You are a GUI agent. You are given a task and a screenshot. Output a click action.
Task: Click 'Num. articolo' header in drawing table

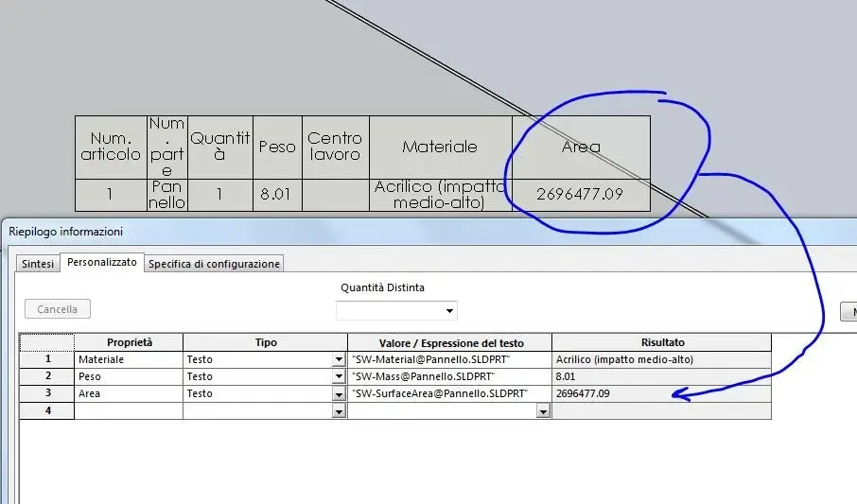[111, 148]
